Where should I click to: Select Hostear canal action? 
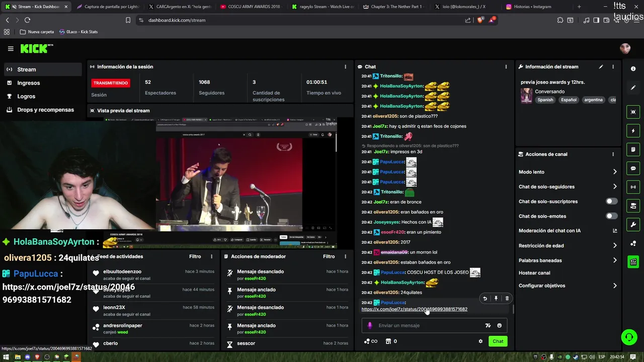[534, 273]
